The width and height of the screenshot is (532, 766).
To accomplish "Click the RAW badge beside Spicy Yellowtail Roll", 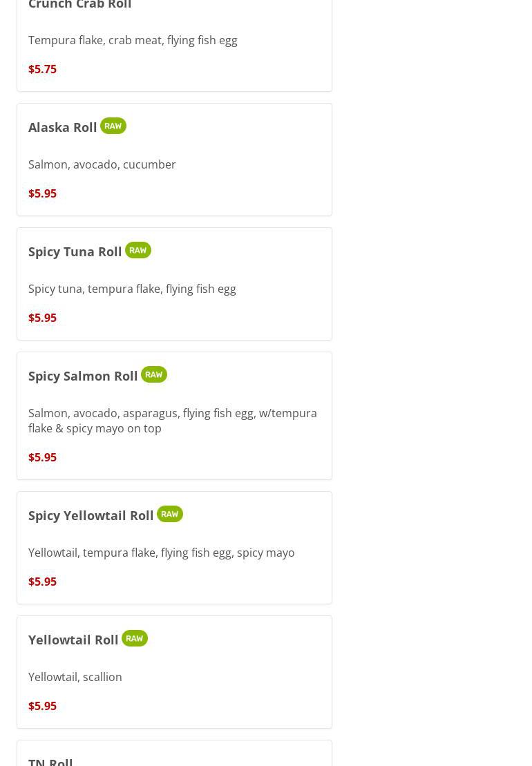I will 169,514.
